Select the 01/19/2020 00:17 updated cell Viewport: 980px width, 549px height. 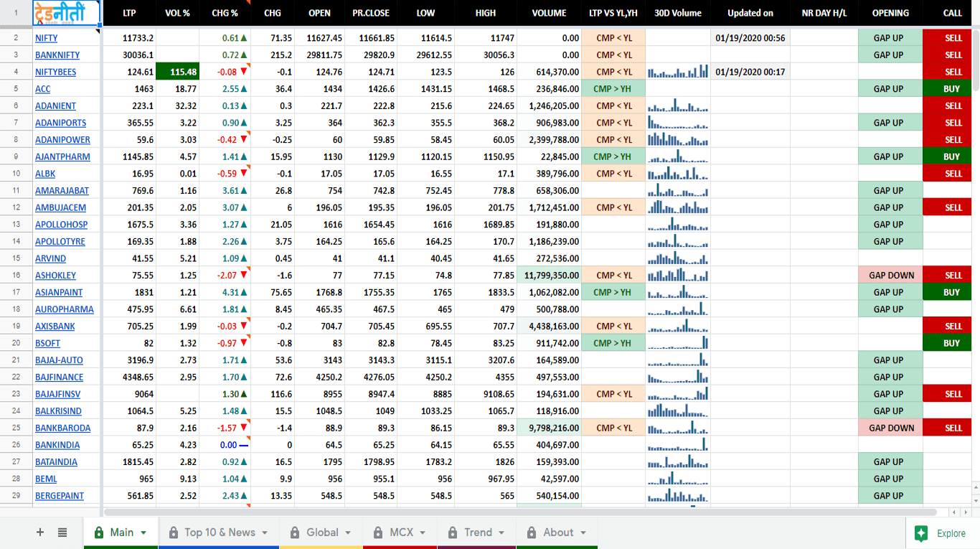coord(750,72)
